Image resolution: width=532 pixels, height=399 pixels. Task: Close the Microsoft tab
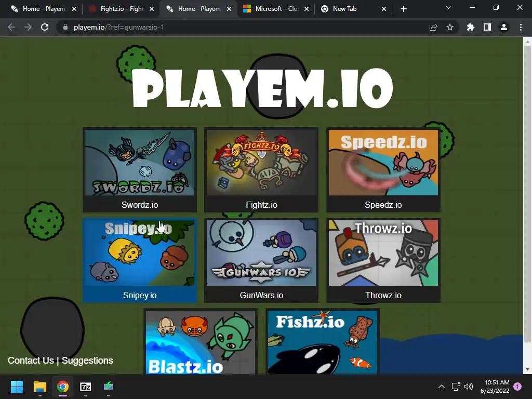click(x=307, y=9)
